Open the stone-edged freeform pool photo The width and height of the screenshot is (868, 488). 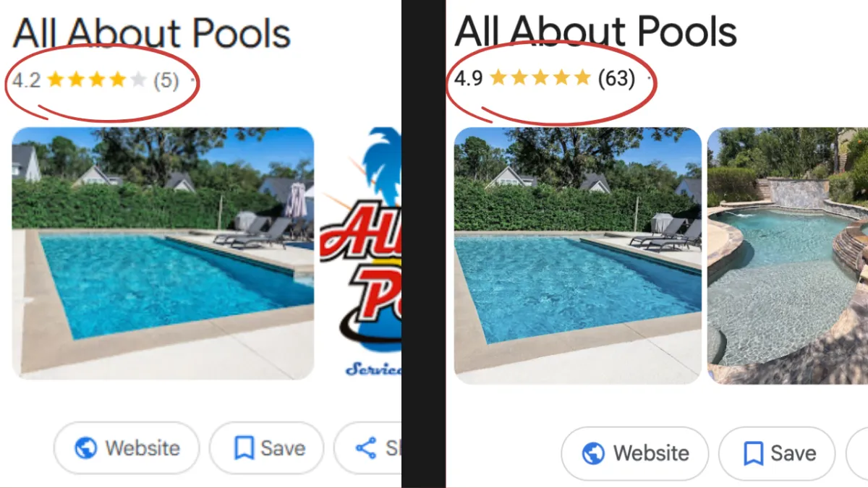788,255
